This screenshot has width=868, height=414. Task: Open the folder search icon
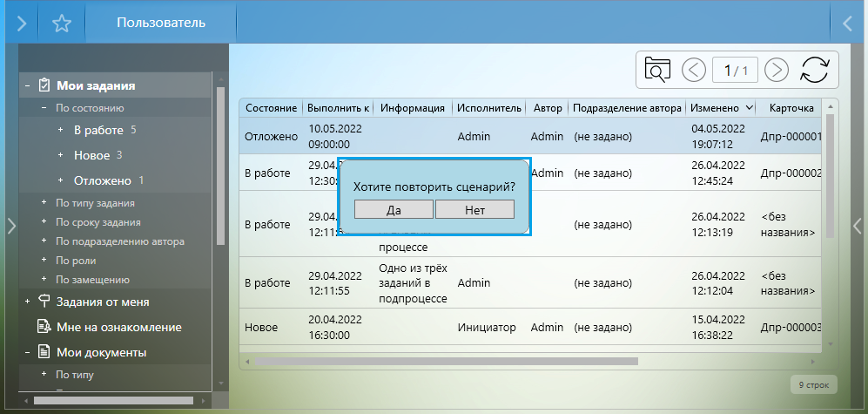(x=657, y=69)
